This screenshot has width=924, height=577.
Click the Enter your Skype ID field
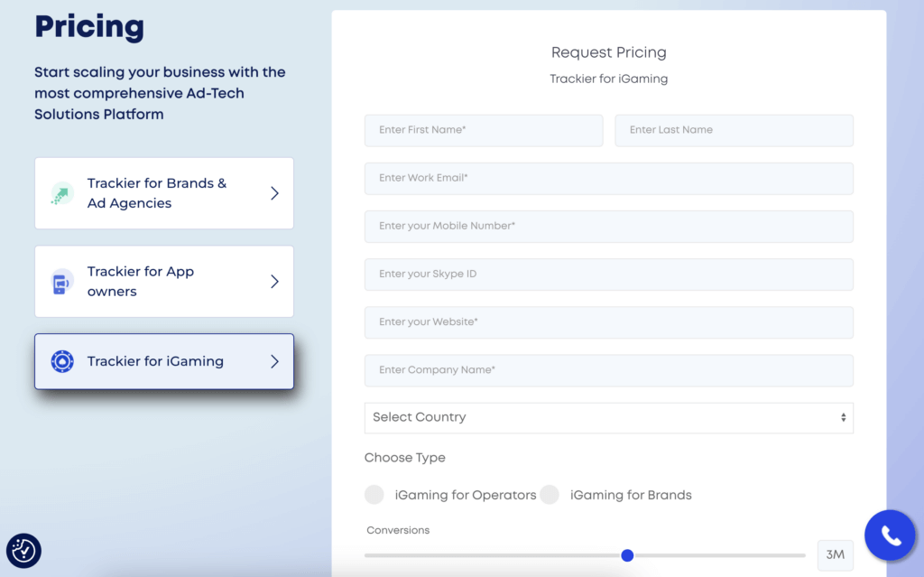point(609,274)
